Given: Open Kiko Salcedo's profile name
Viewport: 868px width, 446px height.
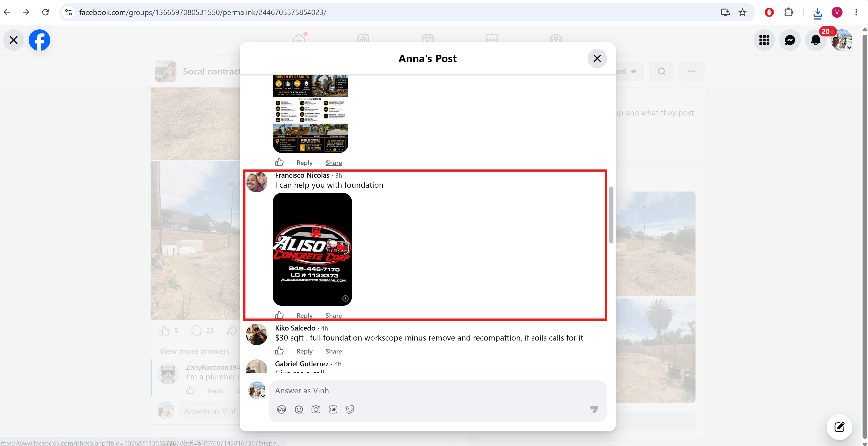Looking at the screenshot, I should pos(295,328).
